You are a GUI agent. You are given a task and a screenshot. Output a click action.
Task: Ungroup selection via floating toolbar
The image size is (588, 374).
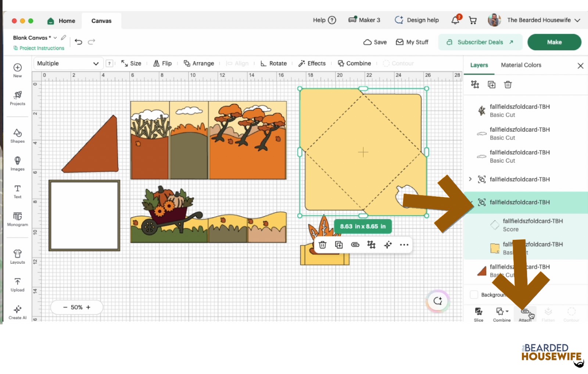[371, 245]
